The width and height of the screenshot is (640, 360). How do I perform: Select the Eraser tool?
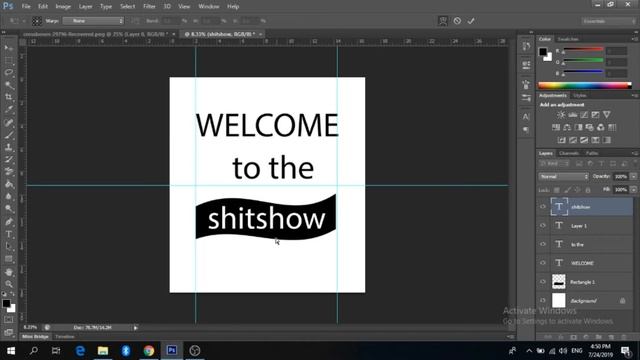[x=9, y=171]
